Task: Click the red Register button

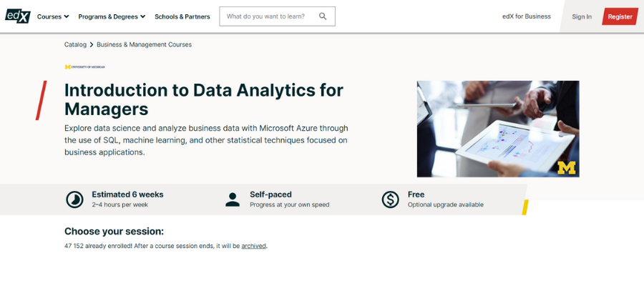Action: 620,17
